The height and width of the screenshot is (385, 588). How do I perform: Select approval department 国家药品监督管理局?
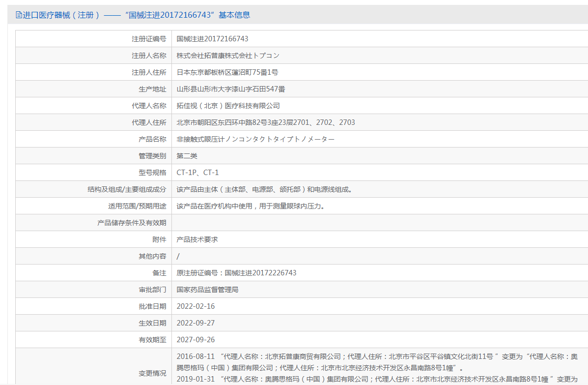207,290
